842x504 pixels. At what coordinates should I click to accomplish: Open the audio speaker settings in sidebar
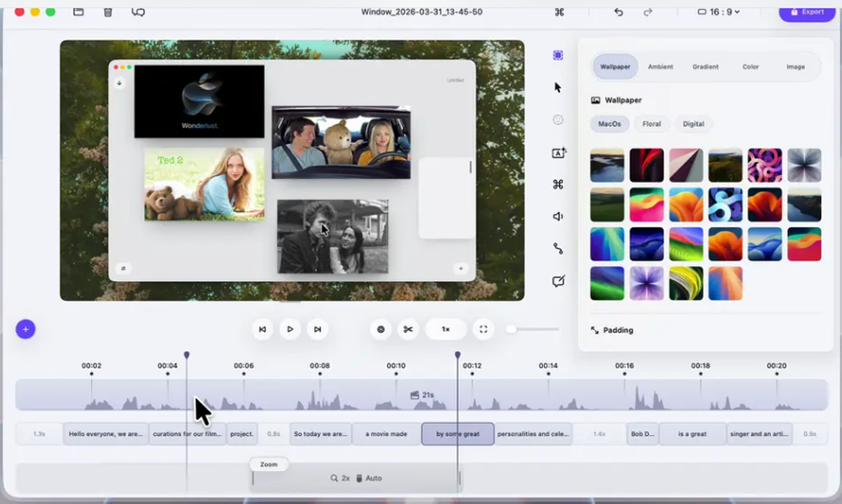[558, 216]
